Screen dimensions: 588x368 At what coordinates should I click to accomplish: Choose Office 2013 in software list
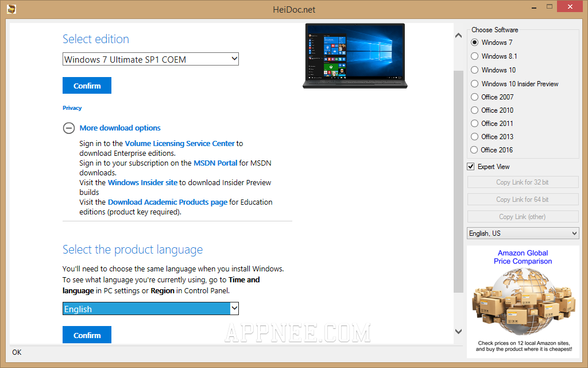(475, 137)
